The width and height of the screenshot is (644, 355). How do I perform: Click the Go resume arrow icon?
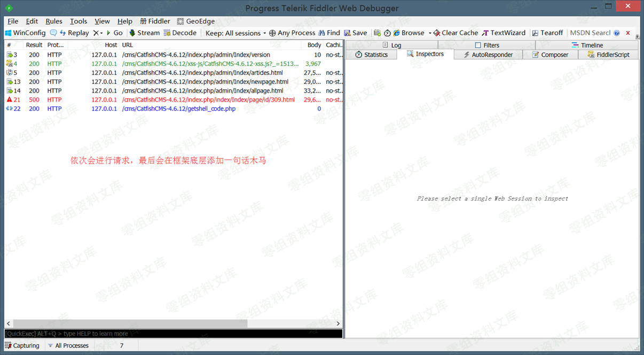point(109,33)
